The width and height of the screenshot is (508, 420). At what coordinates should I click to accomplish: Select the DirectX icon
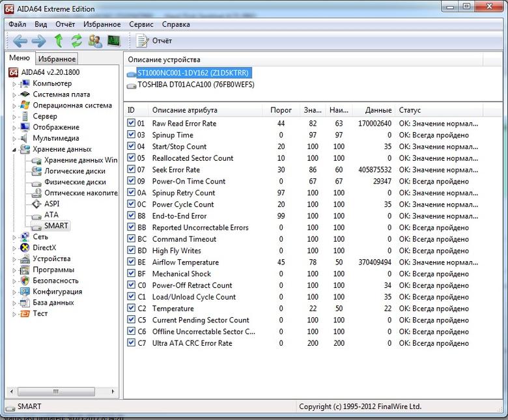[25, 247]
